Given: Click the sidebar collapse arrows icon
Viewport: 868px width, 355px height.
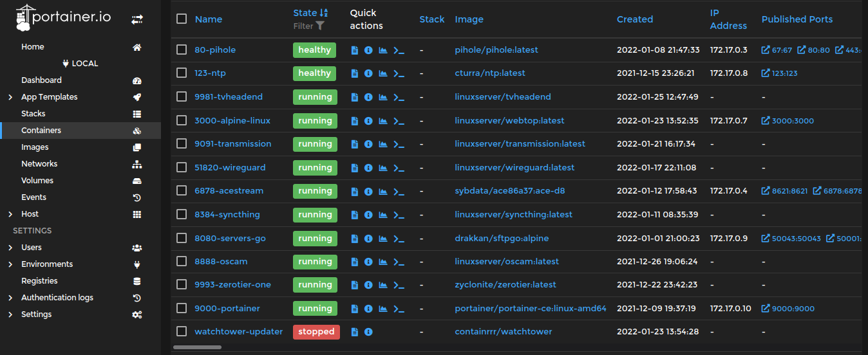Looking at the screenshot, I should (x=137, y=20).
